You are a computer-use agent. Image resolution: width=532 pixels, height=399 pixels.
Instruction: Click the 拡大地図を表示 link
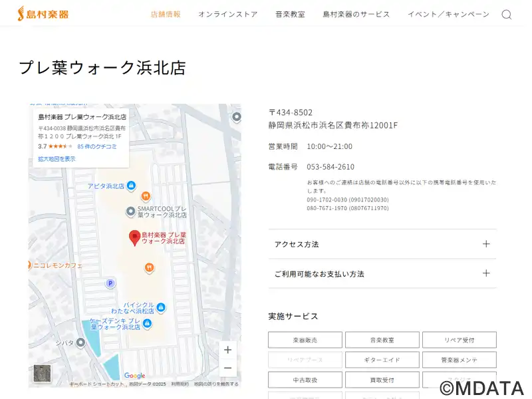57,159
